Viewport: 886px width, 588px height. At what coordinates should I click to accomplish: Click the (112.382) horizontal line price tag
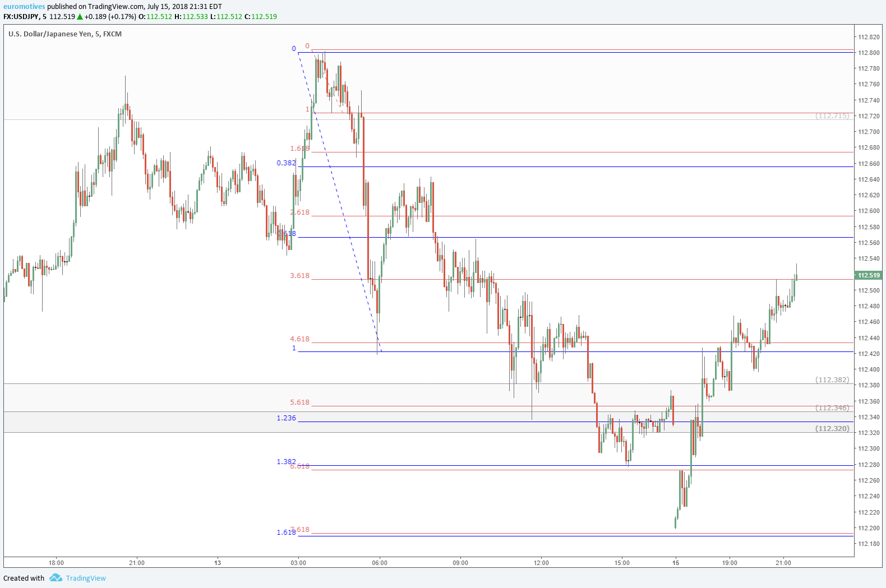[832, 380]
